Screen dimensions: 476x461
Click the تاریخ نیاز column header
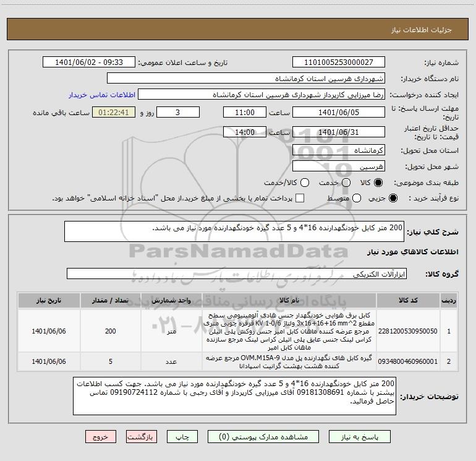click(x=49, y=300)
